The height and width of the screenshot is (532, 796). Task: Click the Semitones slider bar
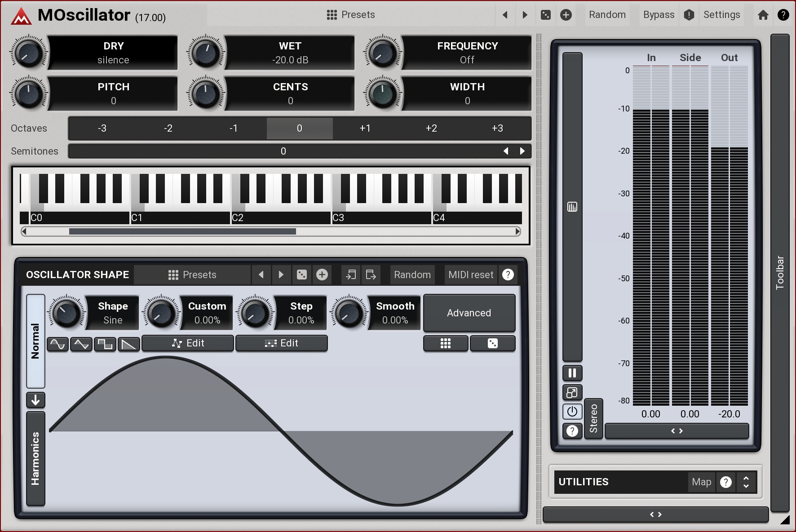pos(283,151)
